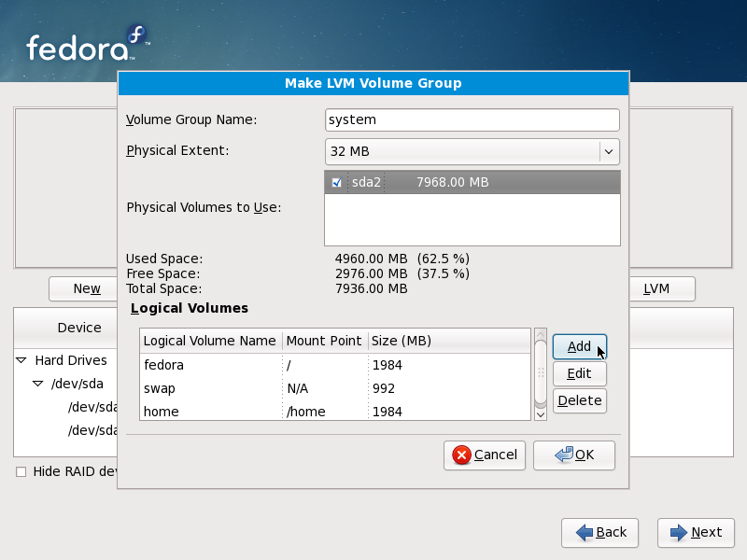Image resolution: width=747 pixels, height=560 pixels.
Task: Click the LVM button behind the dialog
Action: 662,289
